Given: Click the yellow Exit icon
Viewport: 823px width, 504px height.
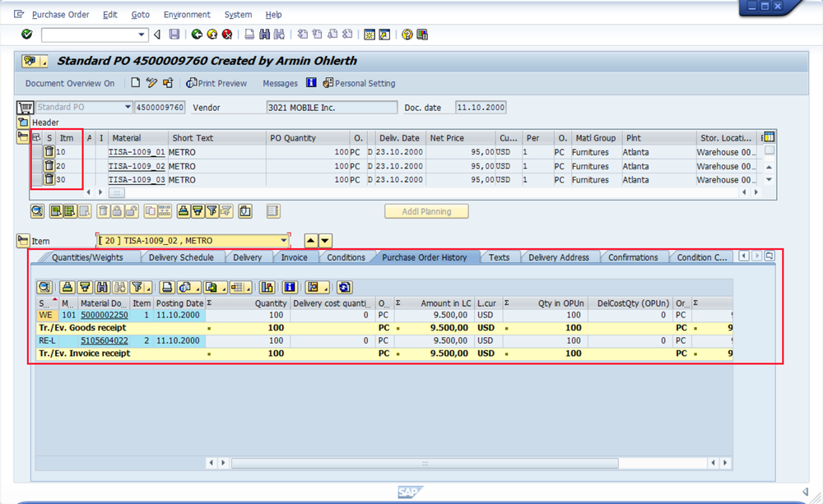Looking at the screenshot, I should [x=212, y=34].
